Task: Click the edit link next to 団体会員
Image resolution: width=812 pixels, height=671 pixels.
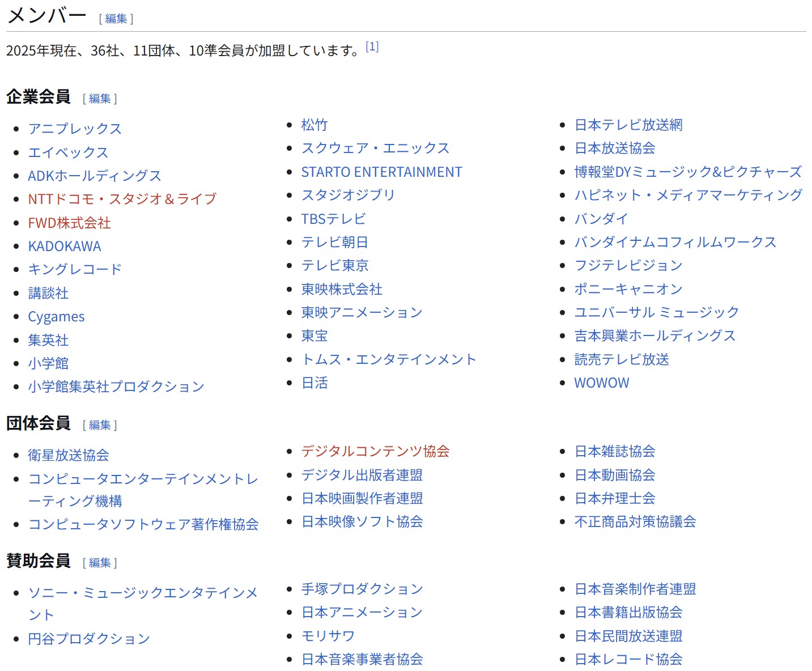Action: [x=100, y=425]
